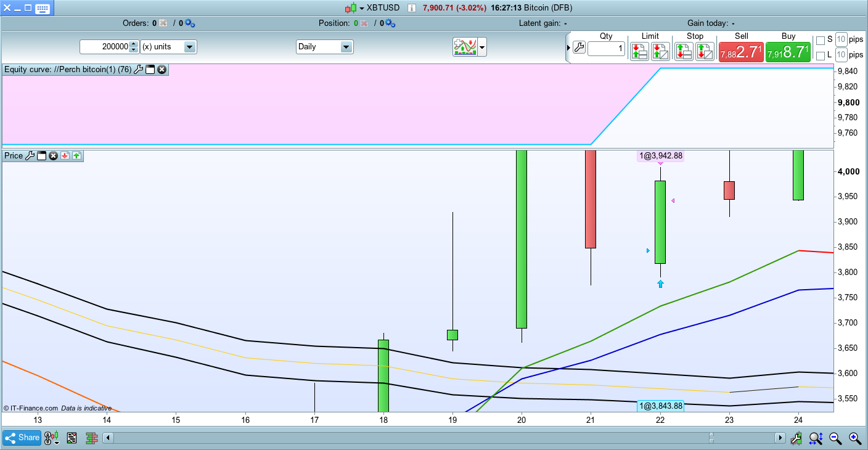868x450 pixels.
Task: Click the first Stop order icon
Action: (x=684, y=51)
